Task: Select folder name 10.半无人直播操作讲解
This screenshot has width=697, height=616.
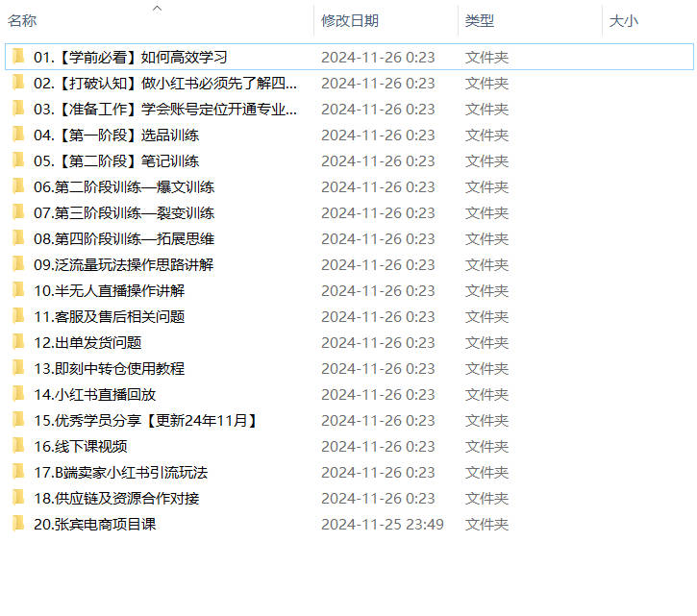Action: (x=110, y=290)
